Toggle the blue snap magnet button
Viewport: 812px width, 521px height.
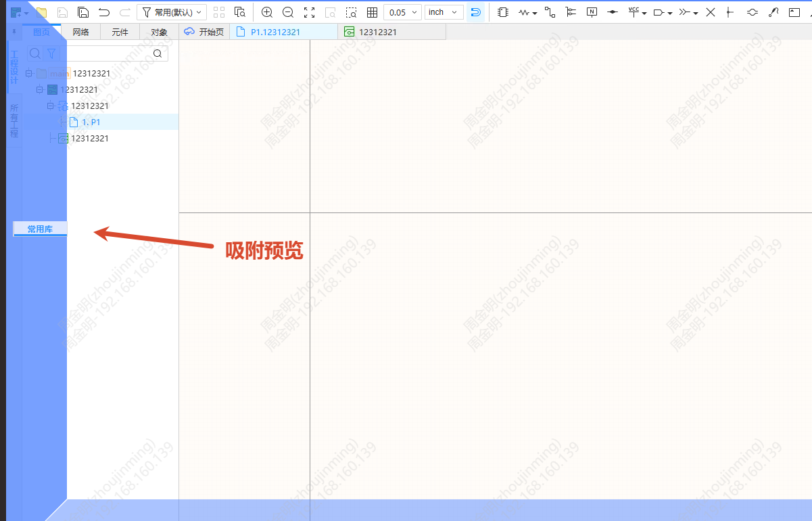[476, 12]
